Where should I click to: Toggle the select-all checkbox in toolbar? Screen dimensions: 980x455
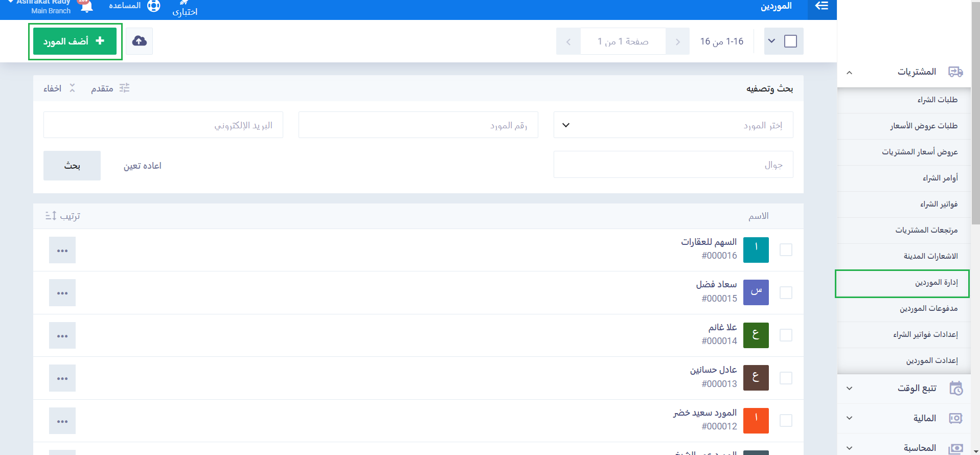coord(790,41)
